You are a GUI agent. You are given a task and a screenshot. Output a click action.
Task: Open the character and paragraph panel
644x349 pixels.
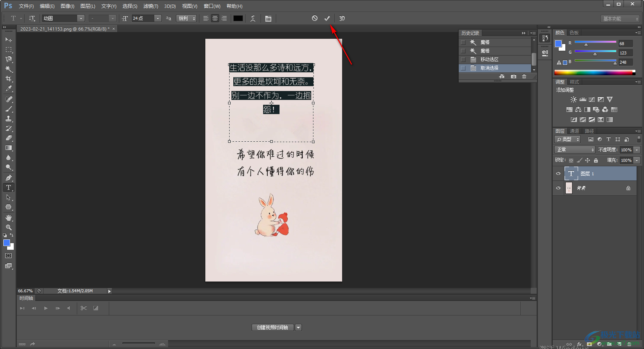click(x=268, y=19)
